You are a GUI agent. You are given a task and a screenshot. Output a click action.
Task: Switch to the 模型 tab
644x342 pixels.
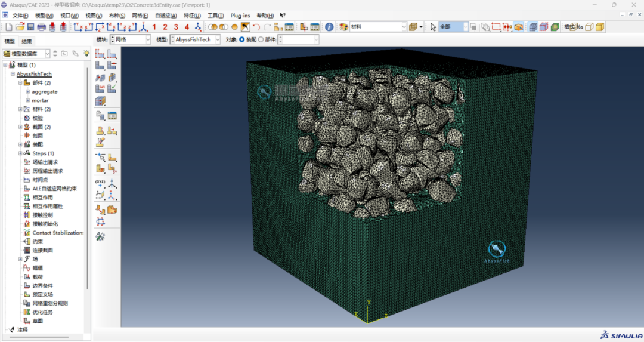[10, 41]
